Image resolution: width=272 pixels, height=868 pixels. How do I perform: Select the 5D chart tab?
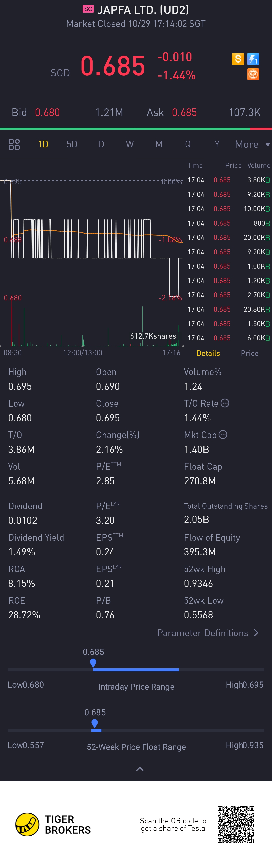72,144
